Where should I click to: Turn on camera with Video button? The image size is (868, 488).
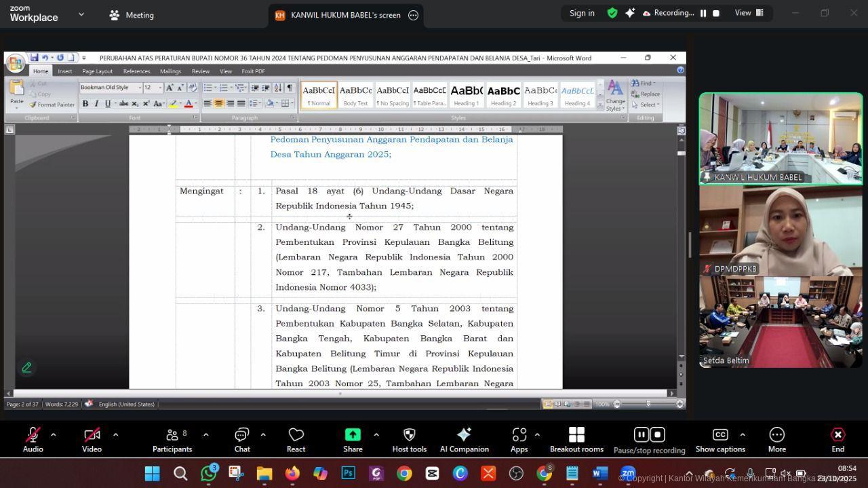[92, 439]
